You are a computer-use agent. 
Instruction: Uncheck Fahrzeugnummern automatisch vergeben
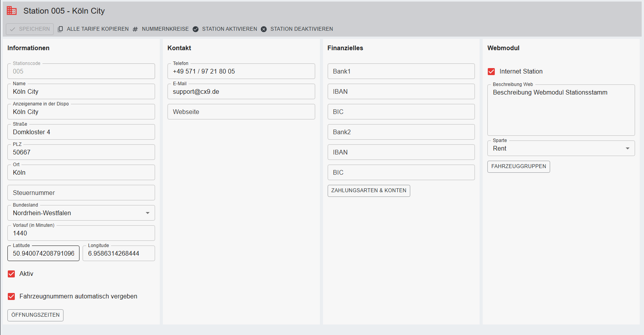tap(11, 296)
